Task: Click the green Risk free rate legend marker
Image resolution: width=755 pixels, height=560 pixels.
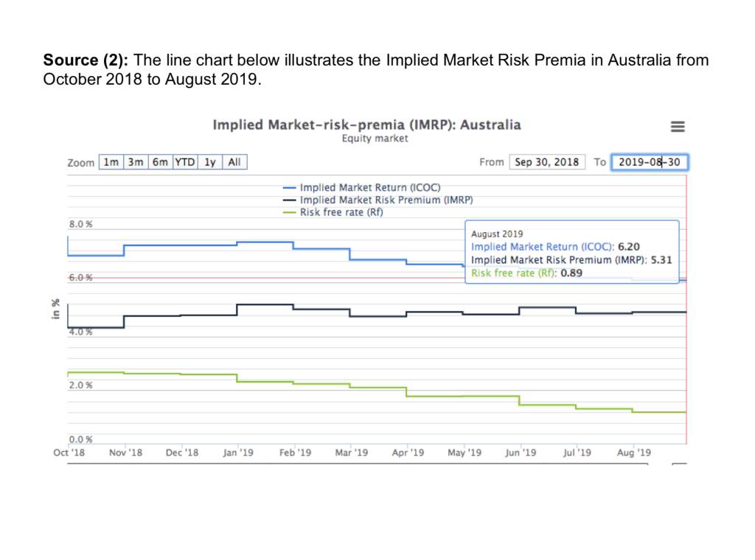Action: pos(289,211)
